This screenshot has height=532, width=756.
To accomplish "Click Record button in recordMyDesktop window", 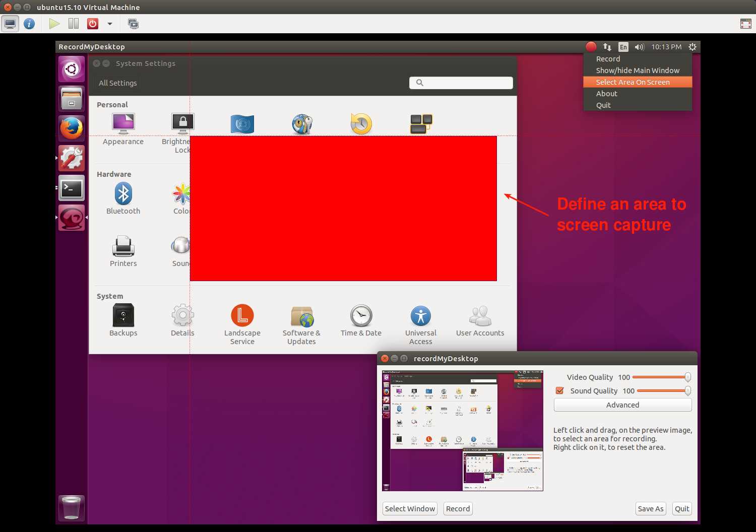I will [458, 509].
